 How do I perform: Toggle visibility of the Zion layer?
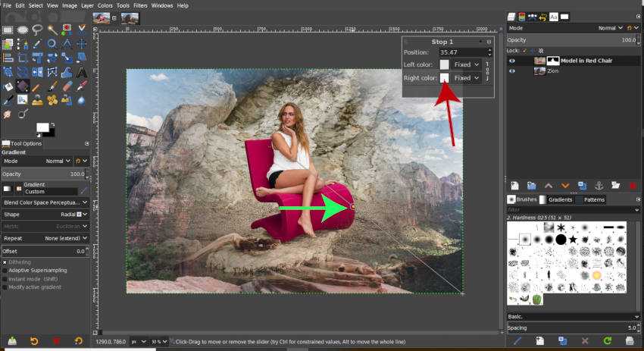click(512, 71)
